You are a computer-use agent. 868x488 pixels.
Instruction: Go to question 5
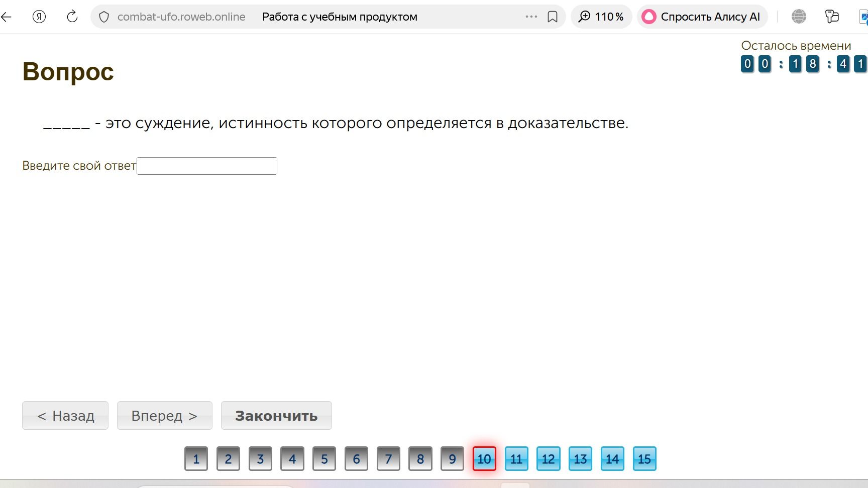[324, 458]
